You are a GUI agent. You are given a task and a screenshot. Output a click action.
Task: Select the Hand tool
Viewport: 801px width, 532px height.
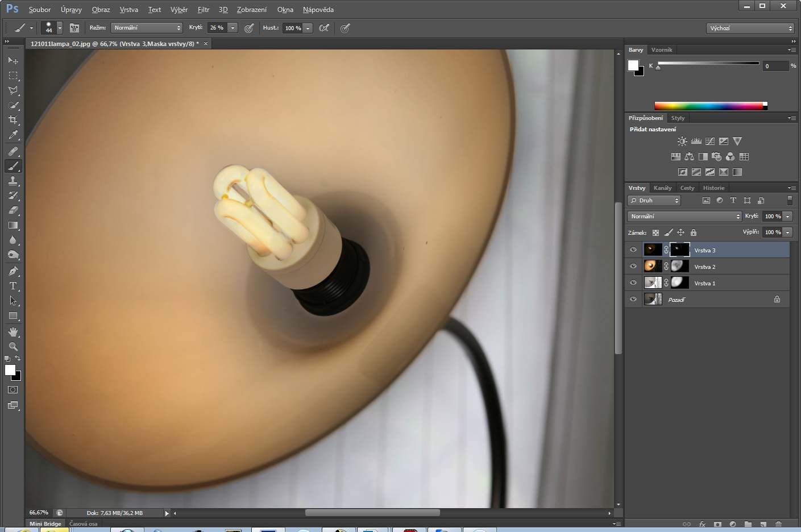[x=13, y=331]
